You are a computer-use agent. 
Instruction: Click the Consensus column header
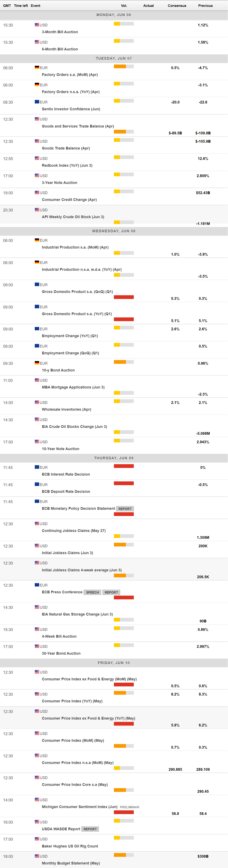[177, 6]
